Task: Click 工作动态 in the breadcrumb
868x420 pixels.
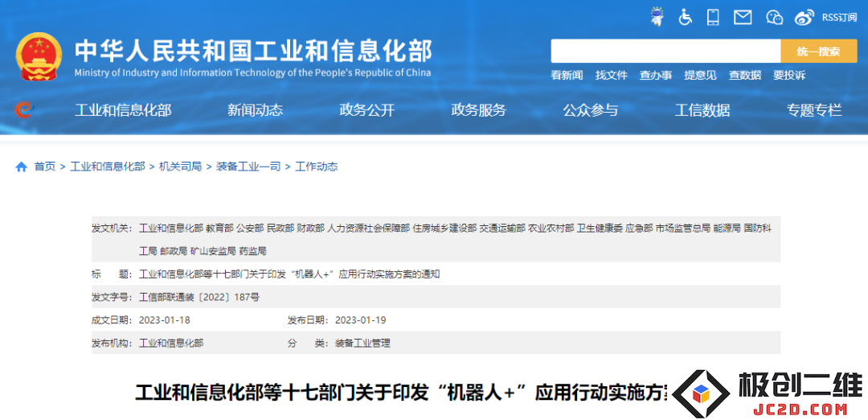Action: pos(317,167)
